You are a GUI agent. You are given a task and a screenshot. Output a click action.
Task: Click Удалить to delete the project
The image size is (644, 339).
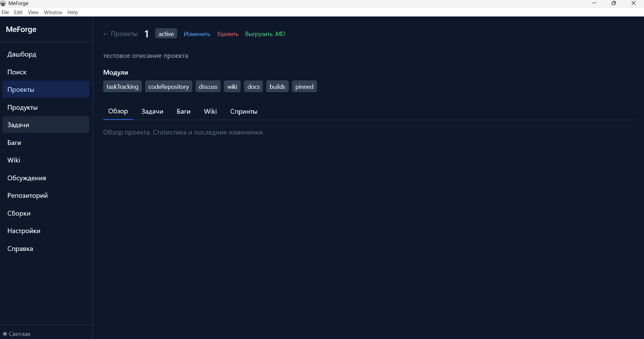point(228,34)
